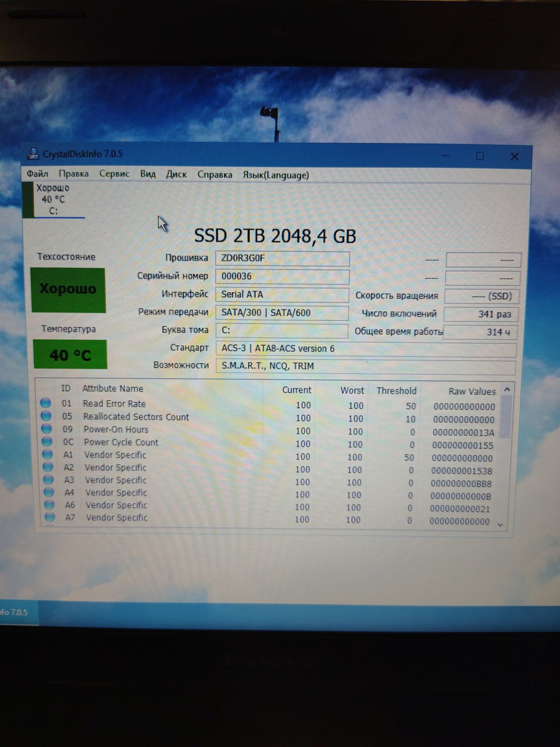Open the Справка menu
560x747 pixels.
point(215,175)
